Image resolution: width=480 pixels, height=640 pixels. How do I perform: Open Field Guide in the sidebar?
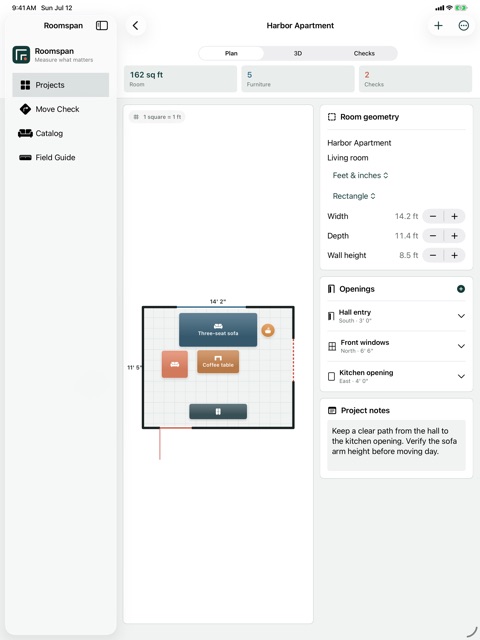pos(61,157)
